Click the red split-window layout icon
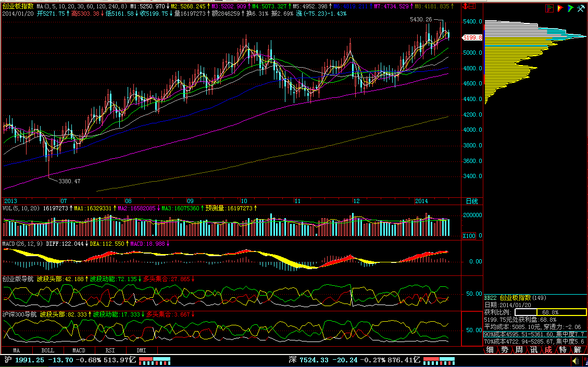Image resolution: width=588 pixels, height=367 pixels. [x=471, y=6]
